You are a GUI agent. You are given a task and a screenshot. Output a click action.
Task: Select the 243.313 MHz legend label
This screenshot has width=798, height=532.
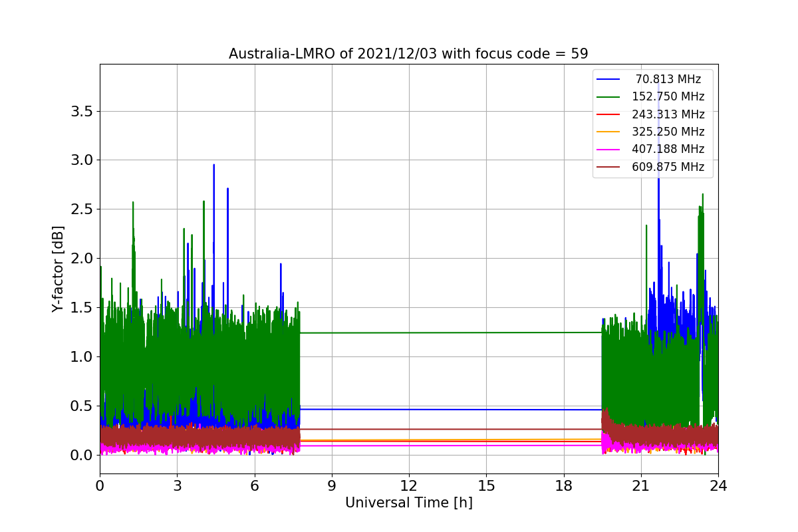point(668,114)
